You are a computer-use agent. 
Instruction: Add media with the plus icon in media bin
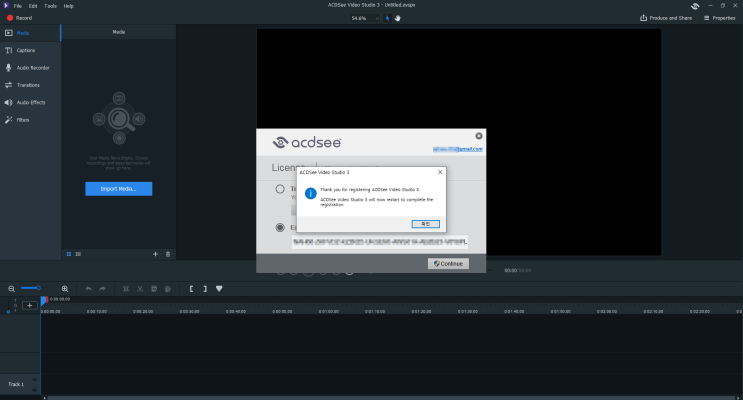[155, 254]
